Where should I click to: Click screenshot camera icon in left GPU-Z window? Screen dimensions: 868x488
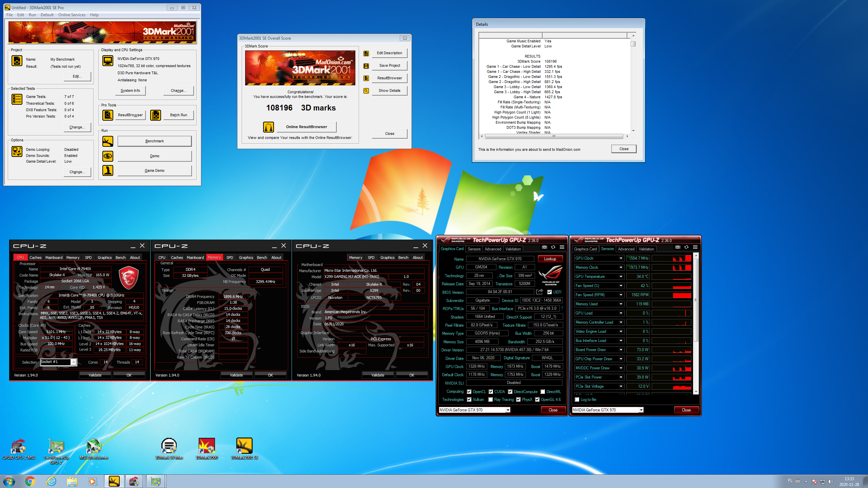pyautogui.click(x=544, y=247)
